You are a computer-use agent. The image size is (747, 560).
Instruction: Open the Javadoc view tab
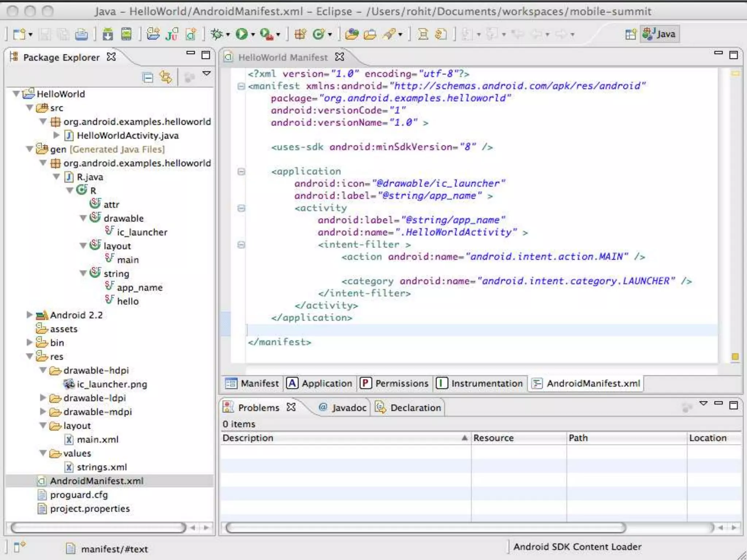pos(342,408)
